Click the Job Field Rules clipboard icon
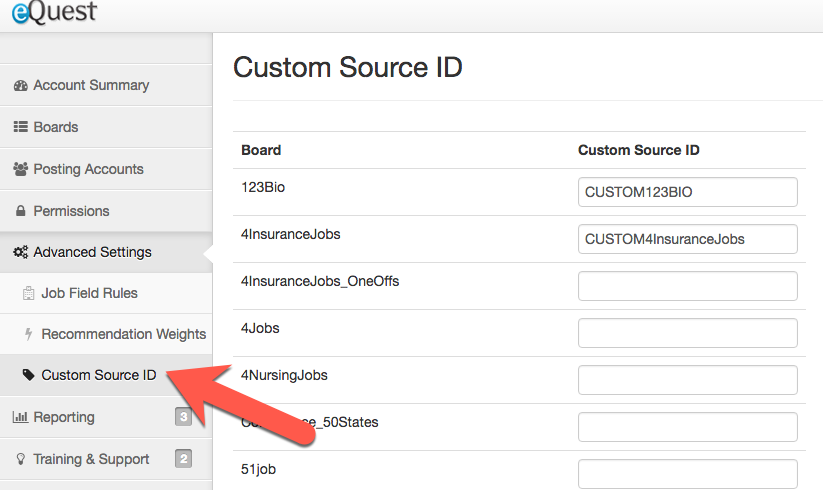 (29, 293)
